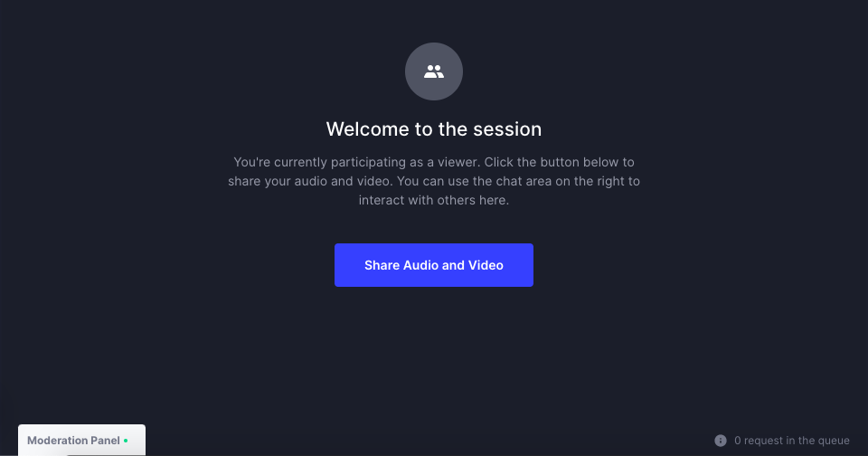Click the participants icon in the circle

tap(433, 71)
